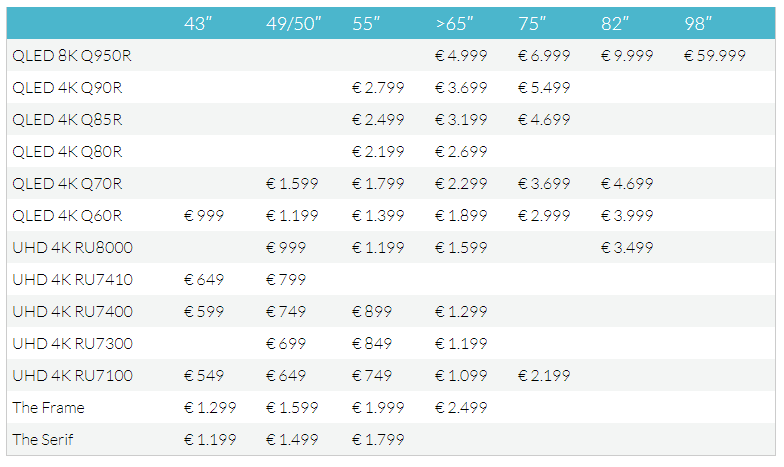Select the 98″ column header
The image size is (784, 467).
700,25
